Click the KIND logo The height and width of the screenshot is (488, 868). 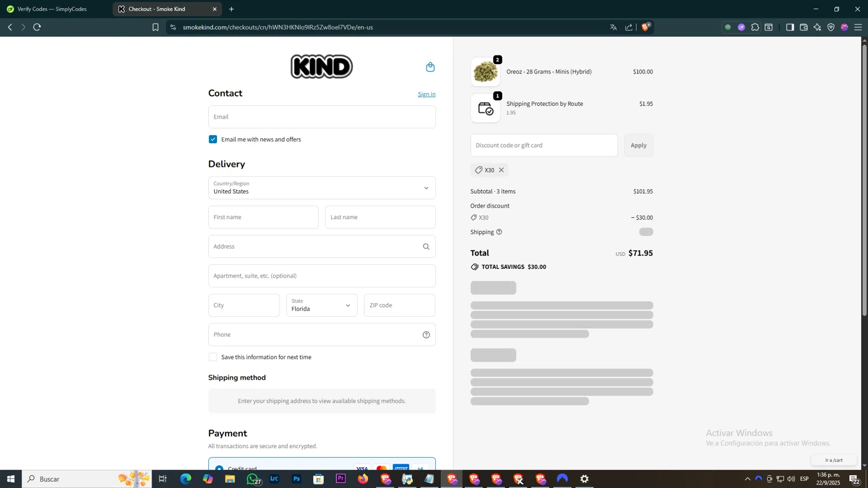pos(322,66)
